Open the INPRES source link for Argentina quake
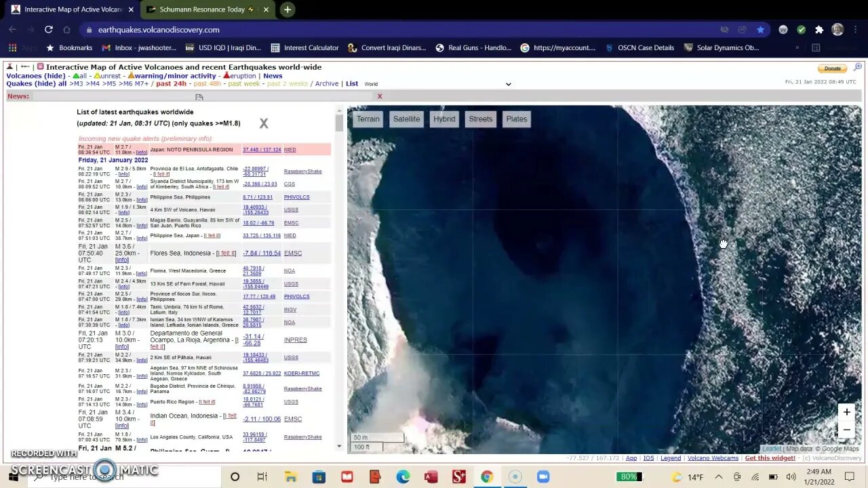868x488 pixels. [x=295, y=340]
